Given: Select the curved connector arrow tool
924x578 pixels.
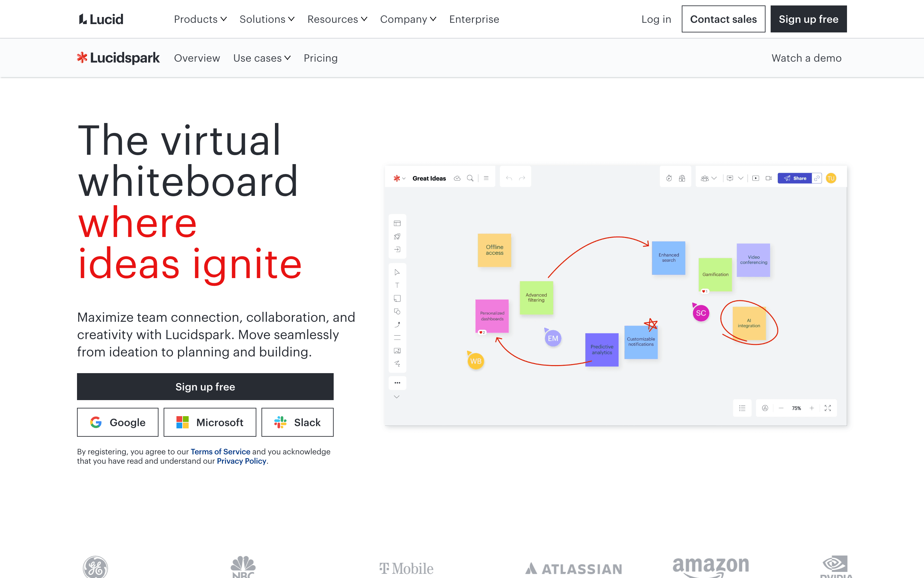Looking at the screenshot, I should pyautogui.click(x=397, y=324).
